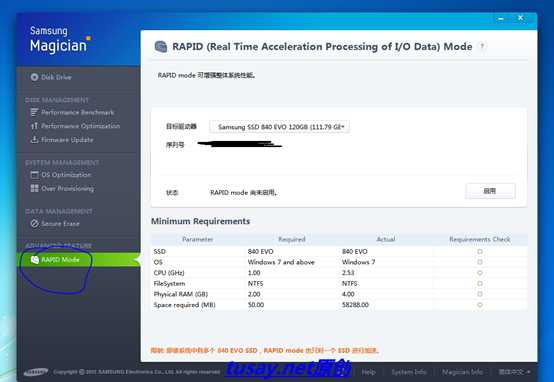Click the RAPID header icon next to title
The height and width of the screenshot is (382, 554).
[x=161, y=46]
